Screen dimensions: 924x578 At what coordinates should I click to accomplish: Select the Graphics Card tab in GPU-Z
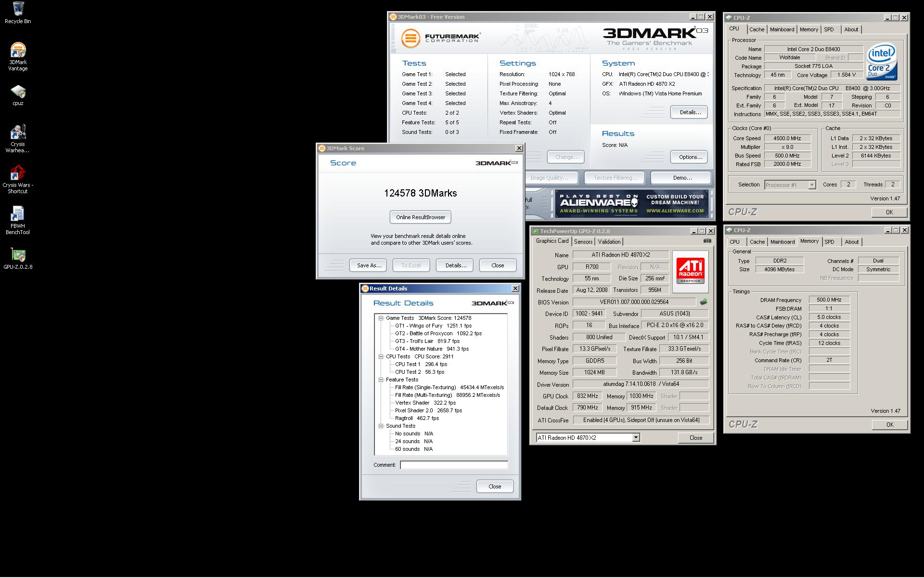coord(552,241)
